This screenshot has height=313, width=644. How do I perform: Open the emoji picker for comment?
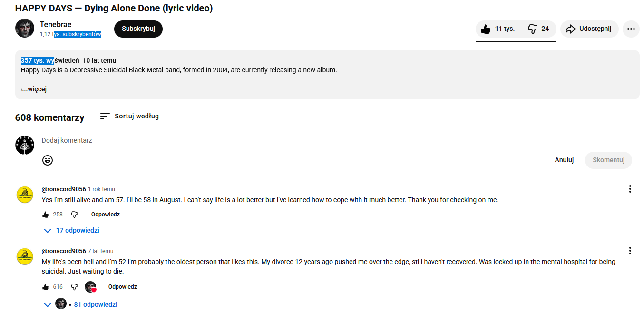point(48,160)
